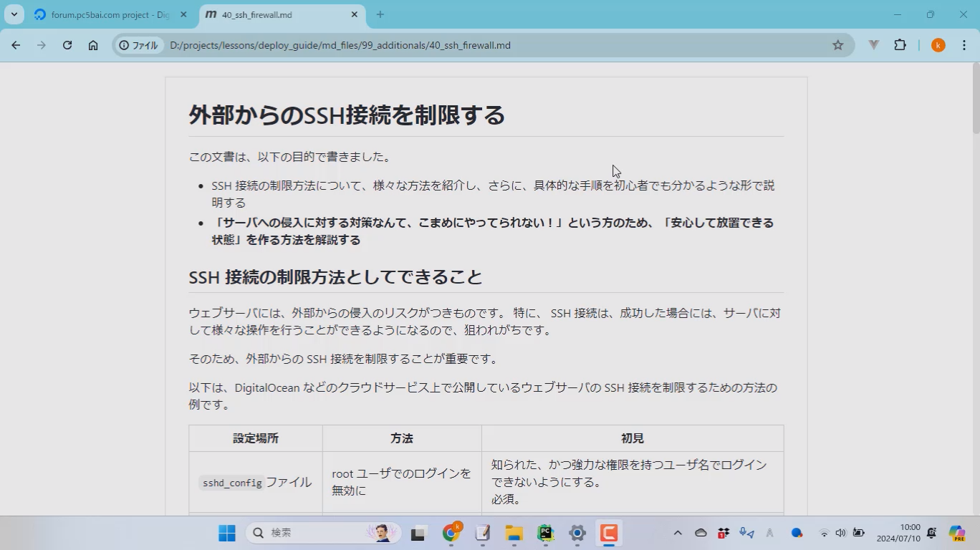Screen dimensions: 980x550
Task: Expand the tab search dropdown arrow
Action: [14, 14]
